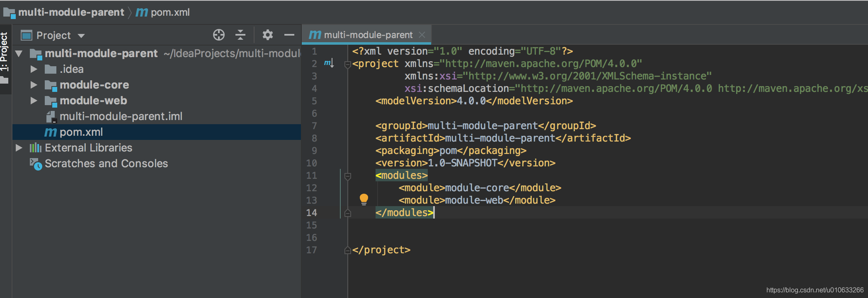Click the module-web folder icon
This screenshot has height=298, width=868.
[51, 101]
